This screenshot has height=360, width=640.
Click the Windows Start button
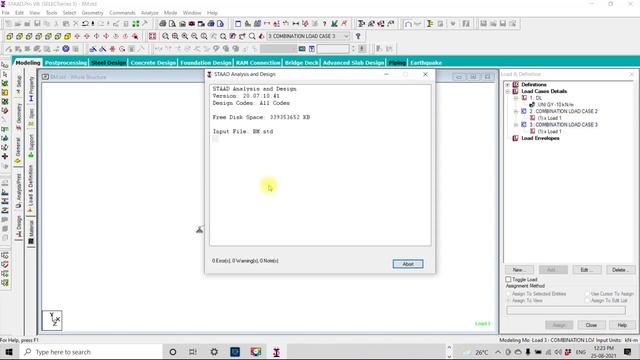(x=9, y=352)
